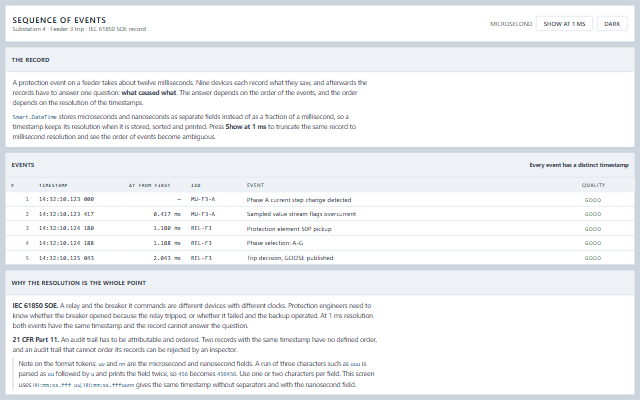Click REL-F3 in the Trip decision row

pos(201,258)
